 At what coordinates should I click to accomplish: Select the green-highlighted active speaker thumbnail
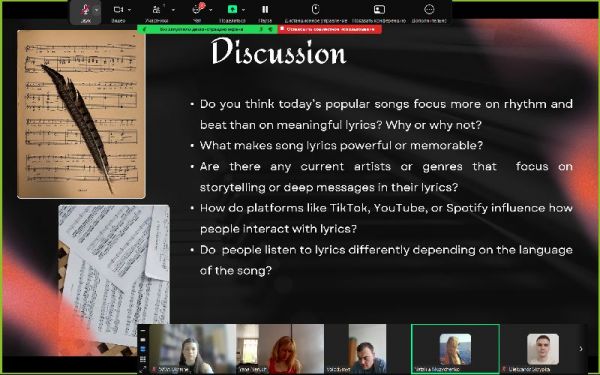click(455, 348)
